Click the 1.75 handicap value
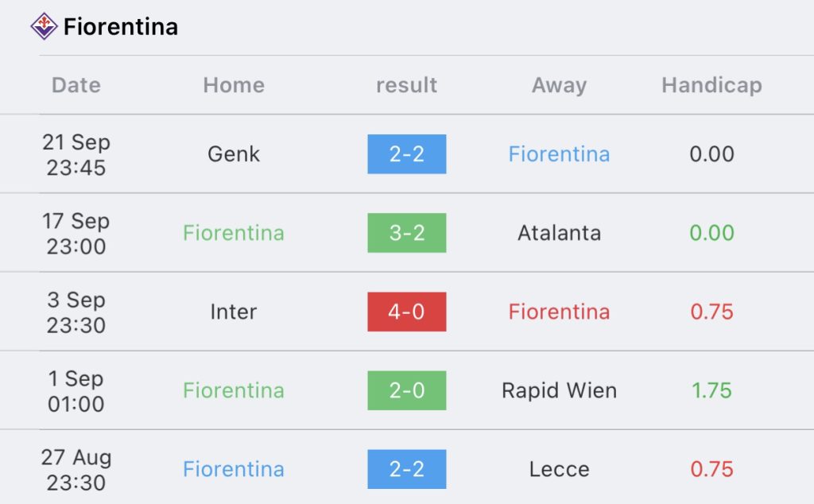This screenshot has width=814, height=504. [x=711, y=390]
